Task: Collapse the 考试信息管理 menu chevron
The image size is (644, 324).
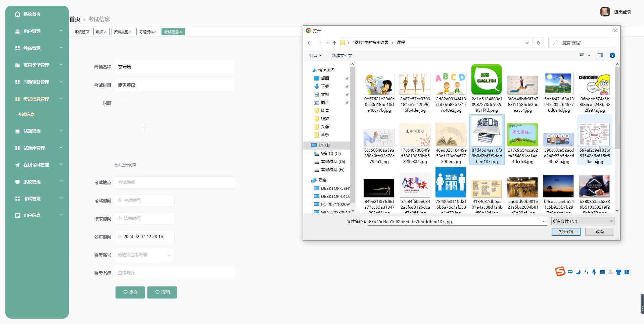Action: (x=61, y=99)
